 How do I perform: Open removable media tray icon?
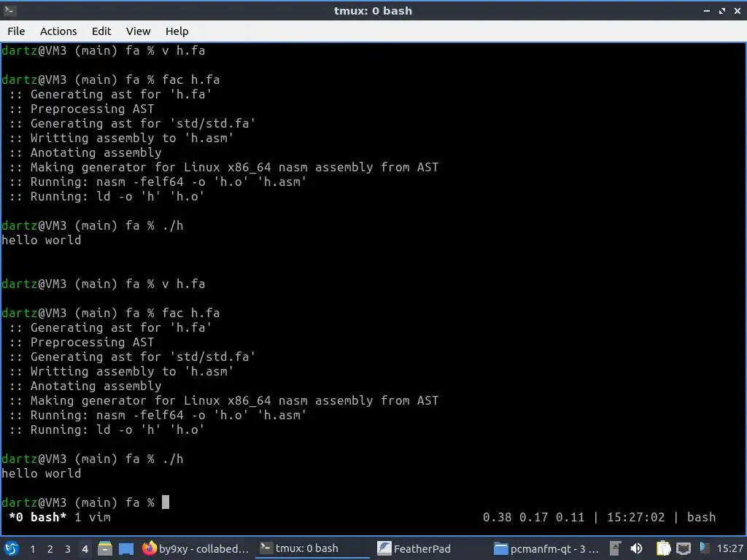(615, 548)
